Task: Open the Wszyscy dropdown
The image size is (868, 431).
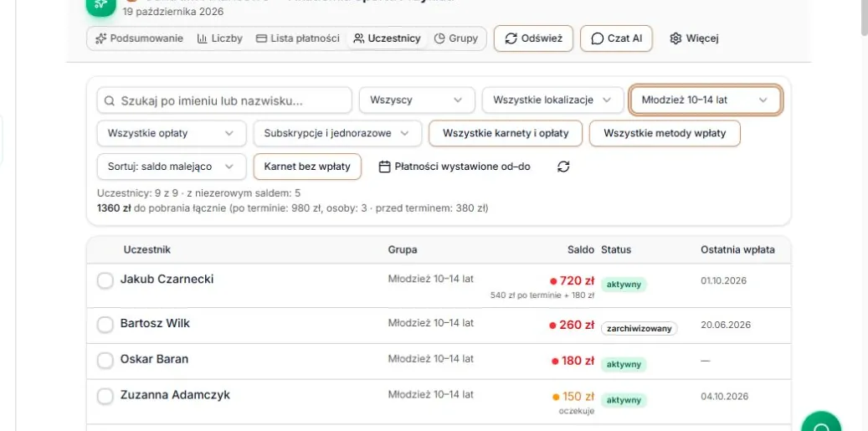Action: [x=417, y=100]
